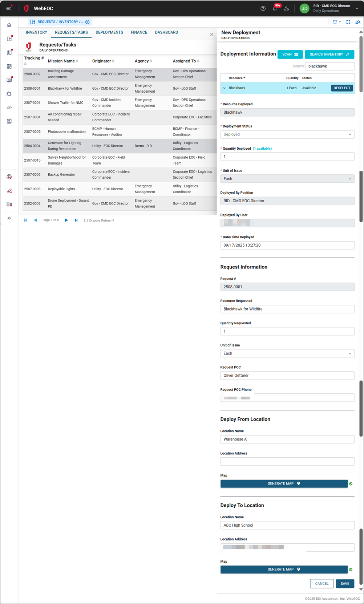
Task: Open Unit of Issue dropdown under Deployment Information
Action: tap(287, 179)
